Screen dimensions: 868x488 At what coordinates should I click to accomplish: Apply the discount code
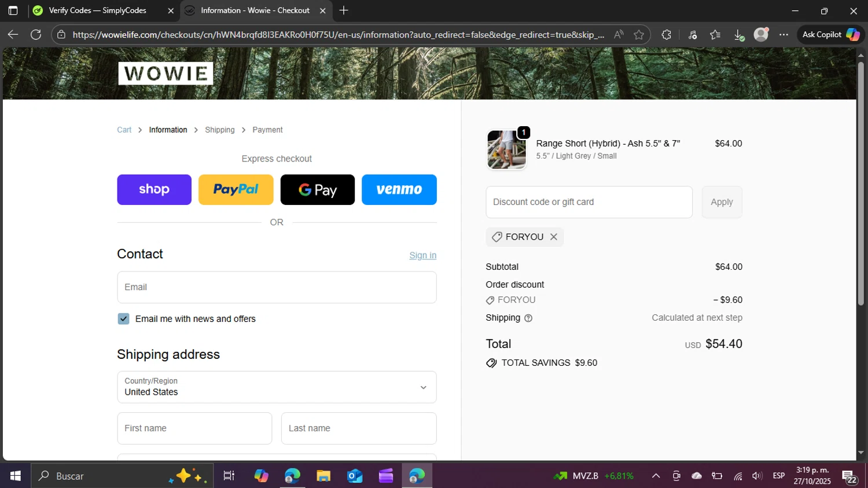[x=722, y=202]
